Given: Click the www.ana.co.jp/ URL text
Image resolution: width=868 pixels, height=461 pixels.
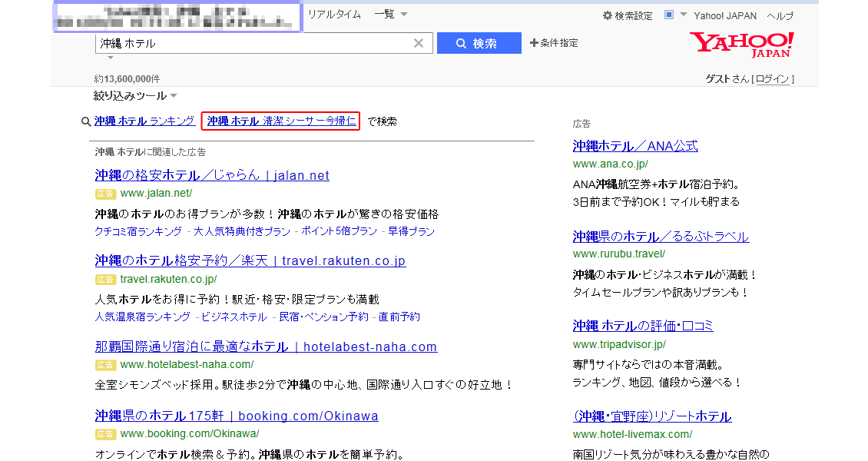Looking at the screenshot, I should point(611,164).
